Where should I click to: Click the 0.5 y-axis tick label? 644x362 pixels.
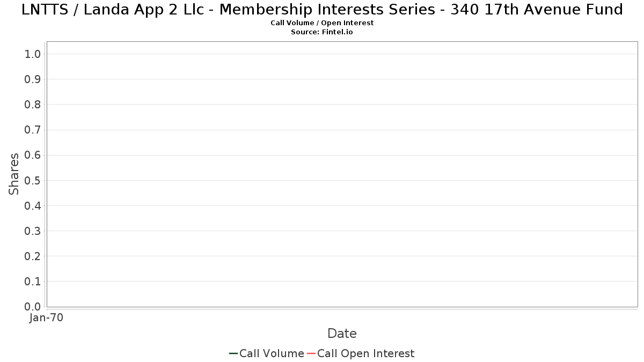33,180
